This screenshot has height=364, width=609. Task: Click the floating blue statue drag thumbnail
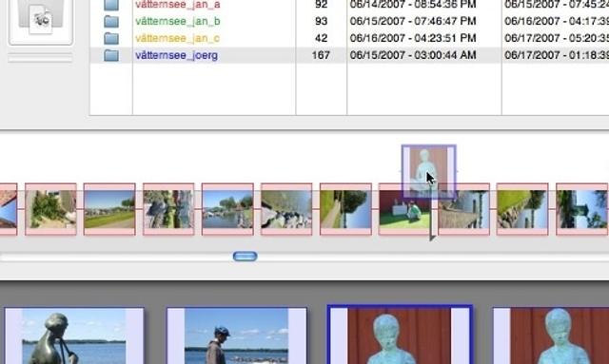(x=429, y=172)
